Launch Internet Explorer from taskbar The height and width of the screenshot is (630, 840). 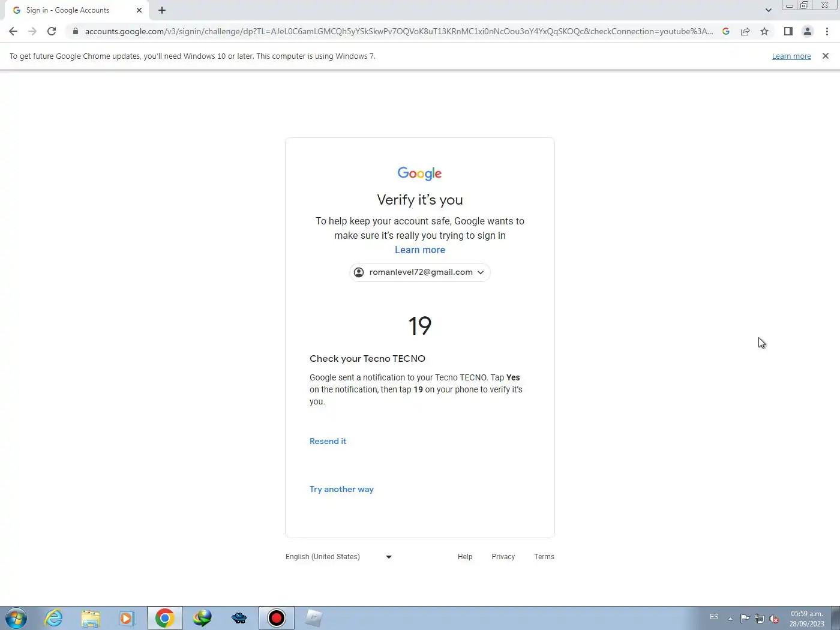[53, 618]
